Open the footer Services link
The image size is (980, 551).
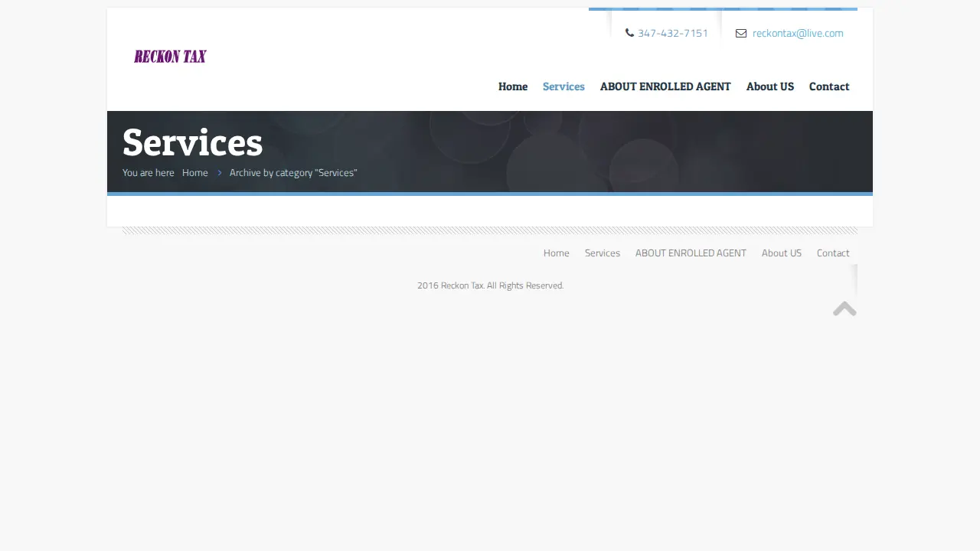coord(603,253)
